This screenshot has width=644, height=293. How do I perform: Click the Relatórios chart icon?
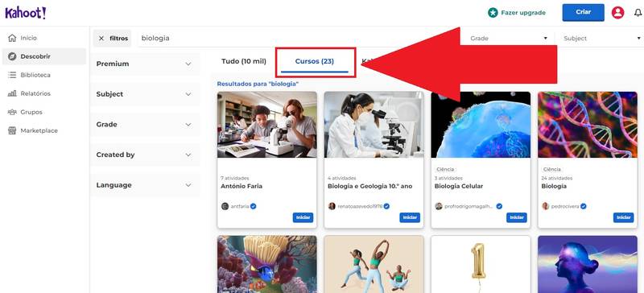pos(12,93)
